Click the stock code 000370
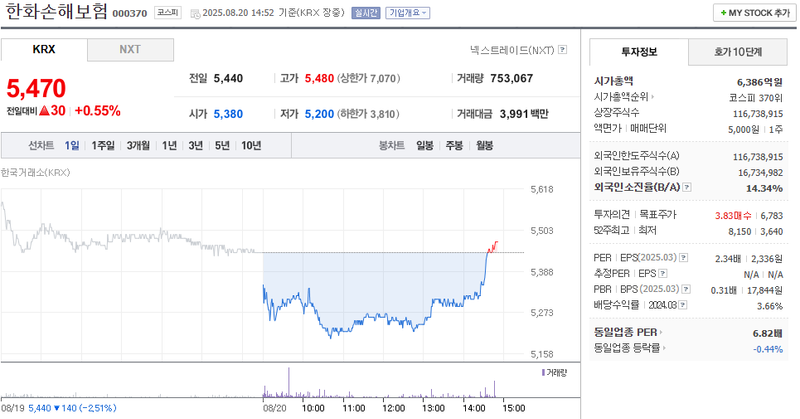 click(x=130, y=14)
